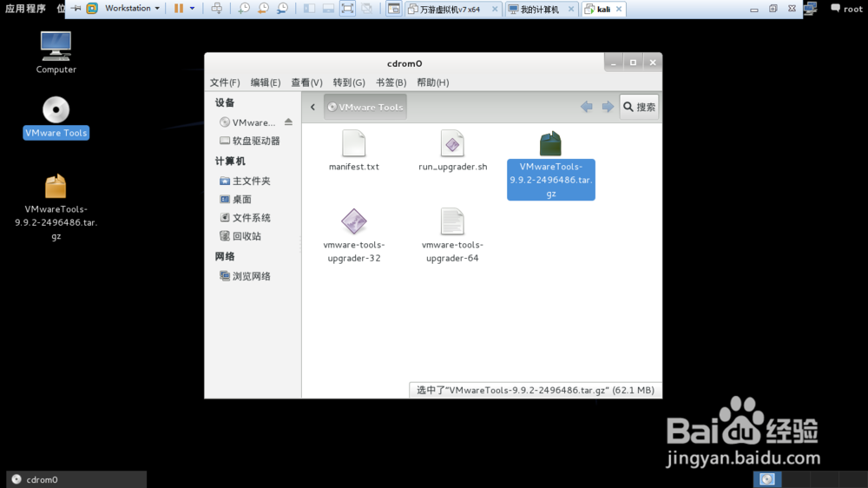
Task: Click the cdrom0 window title bar
Action: pos(404,63)
